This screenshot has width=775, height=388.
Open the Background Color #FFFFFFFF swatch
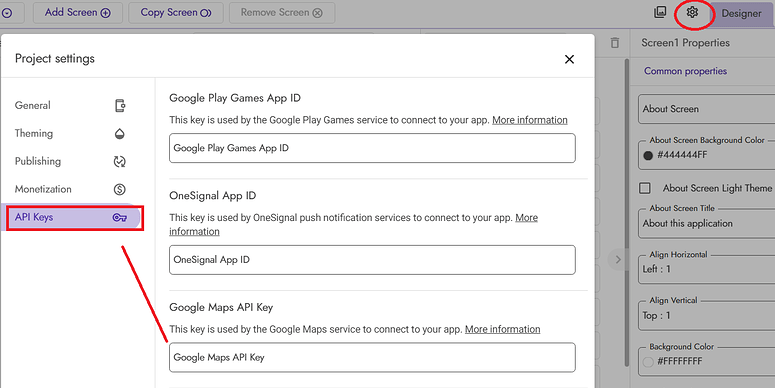pos(648,362)
